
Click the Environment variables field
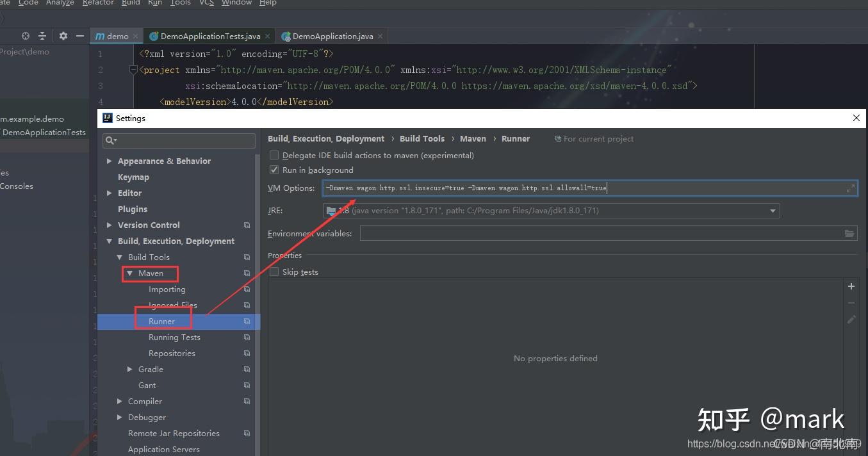pos(609,234)
